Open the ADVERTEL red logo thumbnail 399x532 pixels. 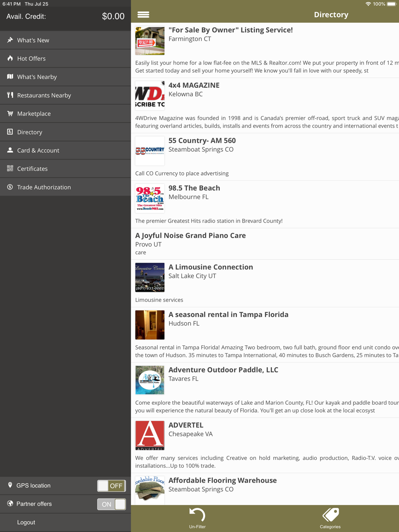coord(150,435)
